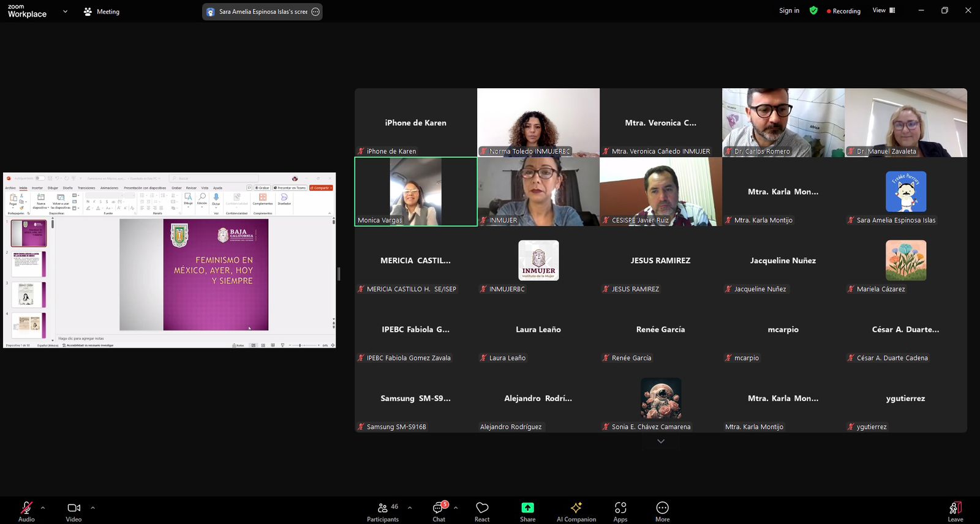Switch to the Meeting tab
Viewport: 980px width, 524px height.
click(x=102, y=12)
